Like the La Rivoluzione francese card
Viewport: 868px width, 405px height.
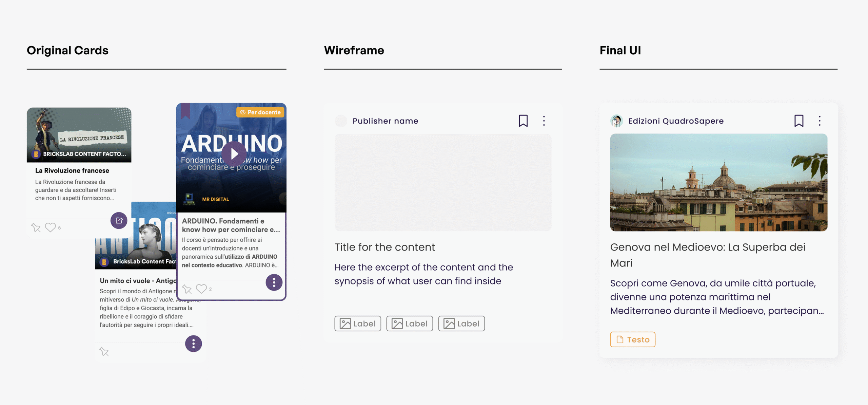pos(51,227)
